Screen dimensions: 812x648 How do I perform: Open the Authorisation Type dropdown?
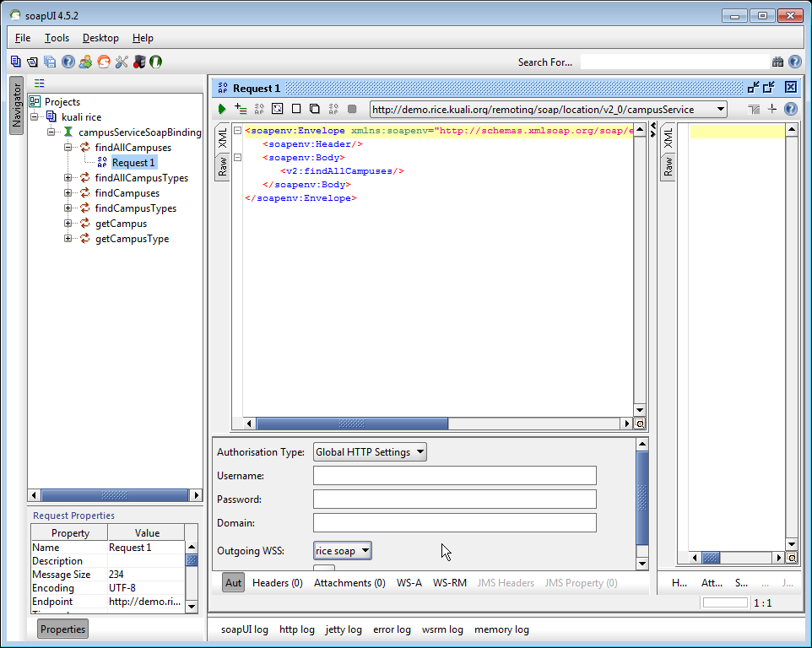370,452
